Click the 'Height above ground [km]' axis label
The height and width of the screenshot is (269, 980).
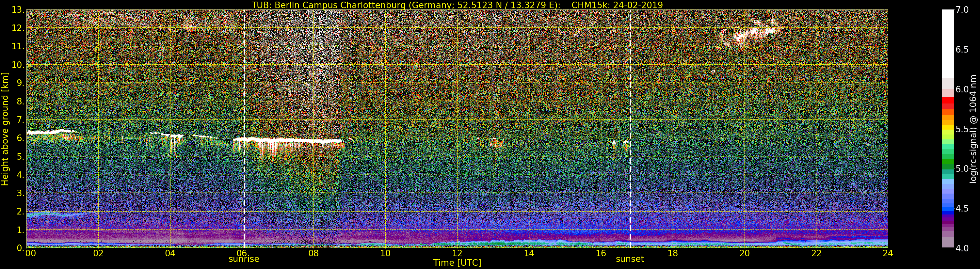pyautogui.click(x=5, y=129)
